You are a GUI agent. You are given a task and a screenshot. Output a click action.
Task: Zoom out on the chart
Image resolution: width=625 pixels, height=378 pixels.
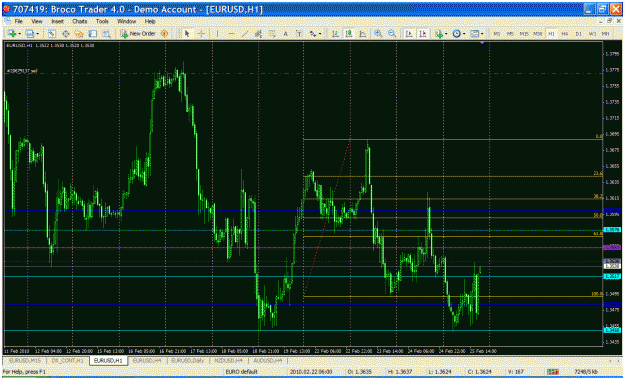click(392, 34)
